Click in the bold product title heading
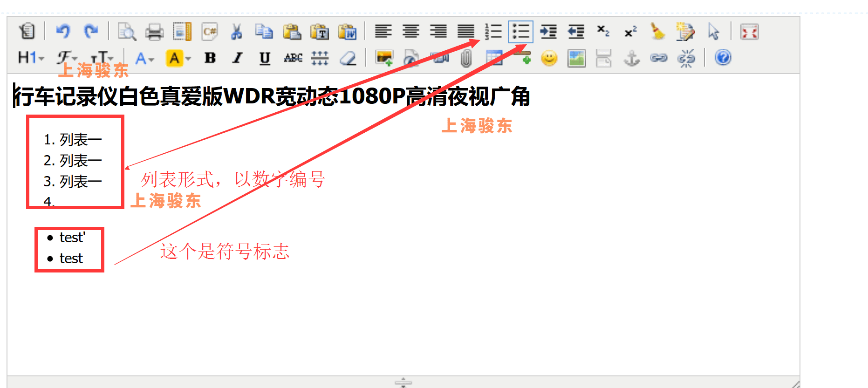Screen dimensions: 868x388 tap(273, 96)
